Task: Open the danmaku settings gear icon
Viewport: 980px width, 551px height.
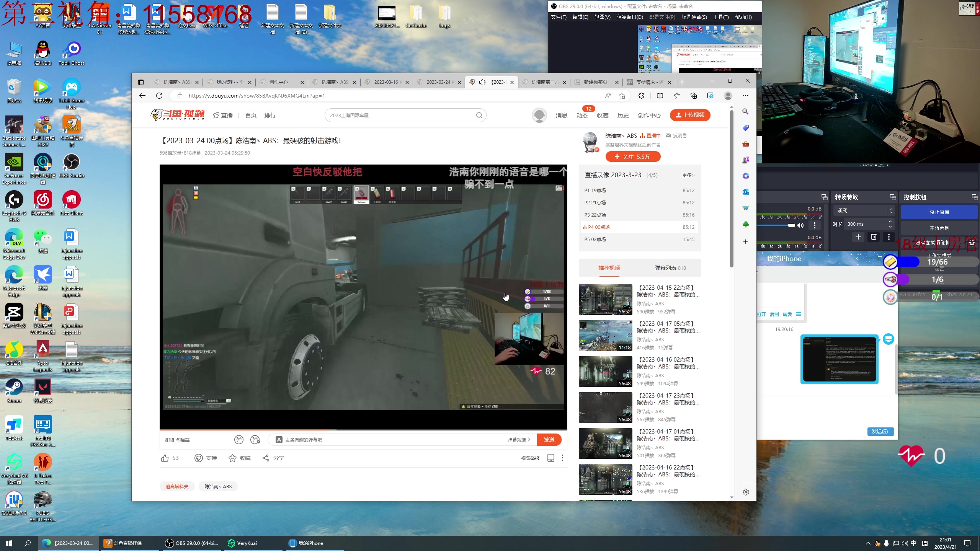Action: click(x=255, y=440)
